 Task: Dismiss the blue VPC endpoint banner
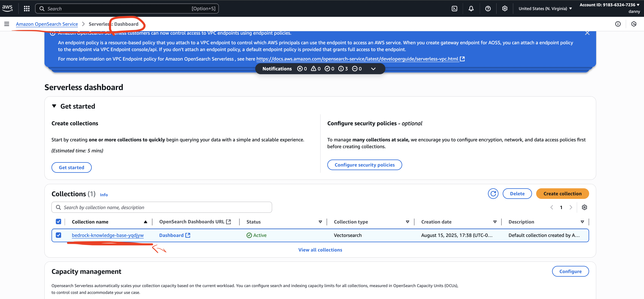click(x=587, y=33)
